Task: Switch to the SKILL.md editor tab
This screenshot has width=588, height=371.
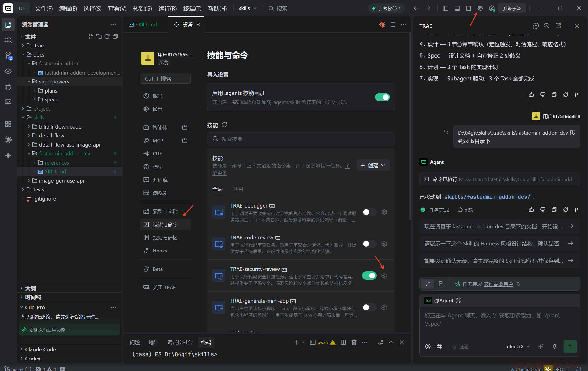Action: pyautogui.click(x=146, y=25)
